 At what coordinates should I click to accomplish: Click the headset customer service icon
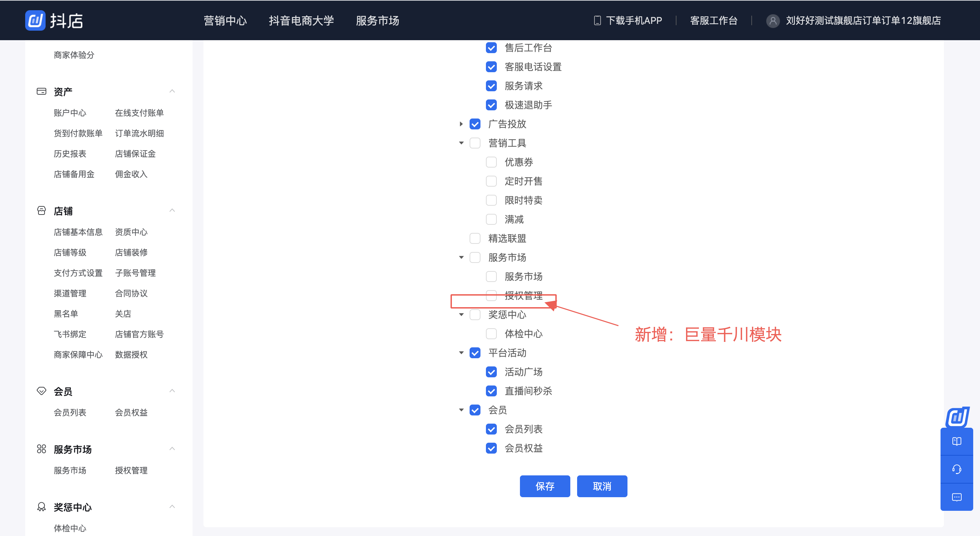coord(957,469)
